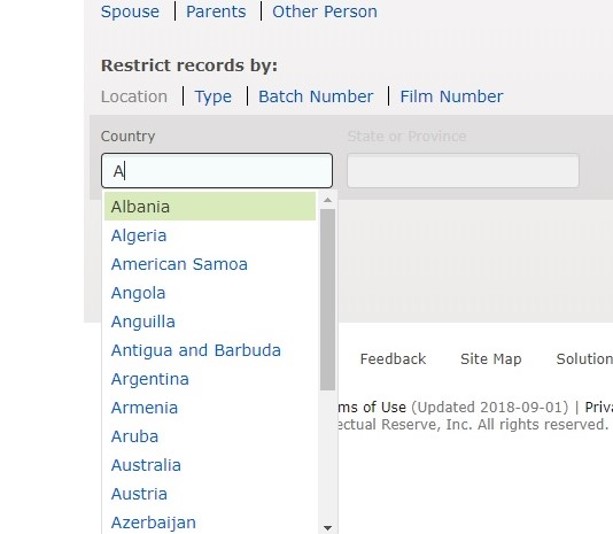Viewport: 613px width, 534px height.
Task: Click the Country text input field
Action: point(217,171)
